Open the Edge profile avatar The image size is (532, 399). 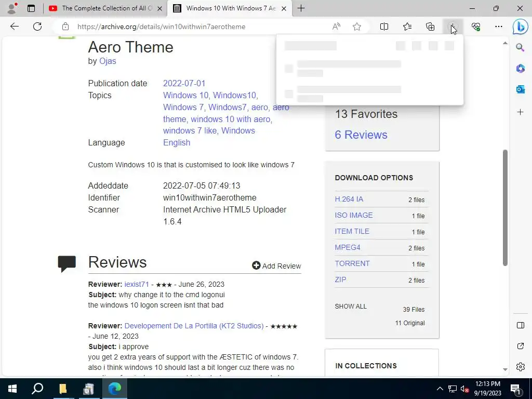click(x=12, y=8)
